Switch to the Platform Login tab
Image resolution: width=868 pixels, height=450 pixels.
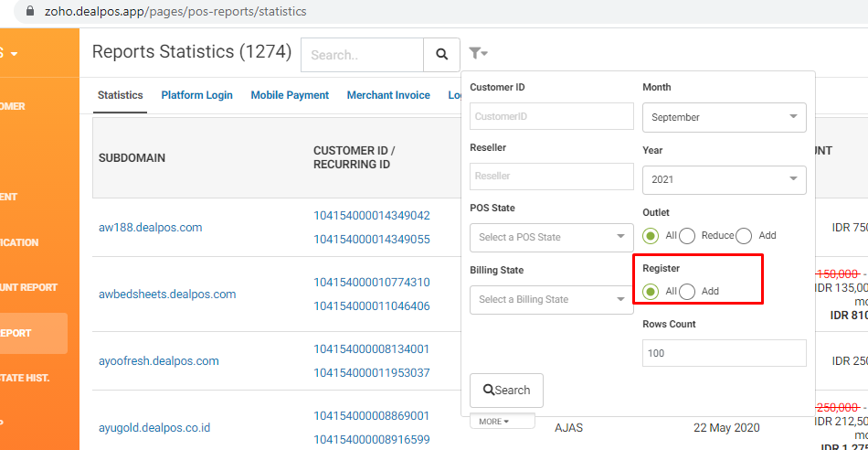tap(196, 95)
